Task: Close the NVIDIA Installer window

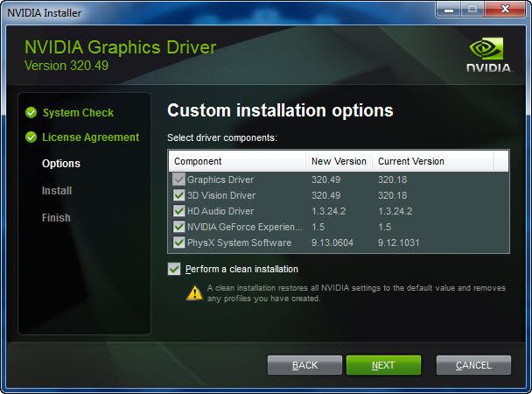Action: click(x=505, y=9)
